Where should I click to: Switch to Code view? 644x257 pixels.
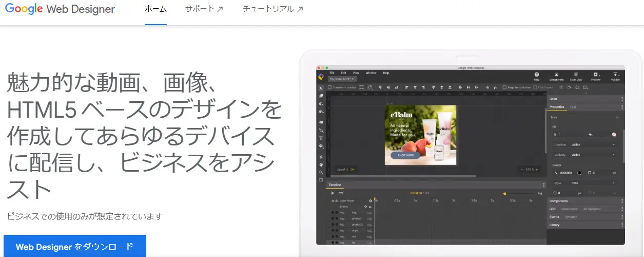(x=576, y=76)
